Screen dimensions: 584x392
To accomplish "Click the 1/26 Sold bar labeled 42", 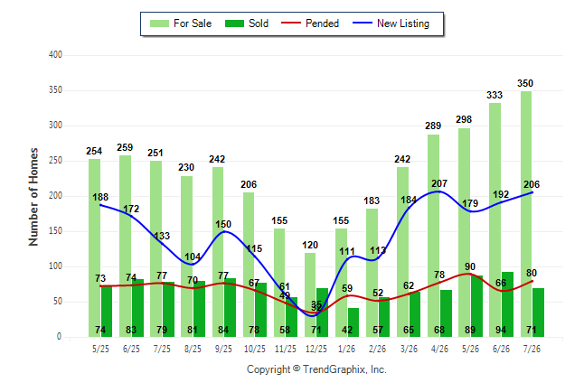I will [353, 322].
